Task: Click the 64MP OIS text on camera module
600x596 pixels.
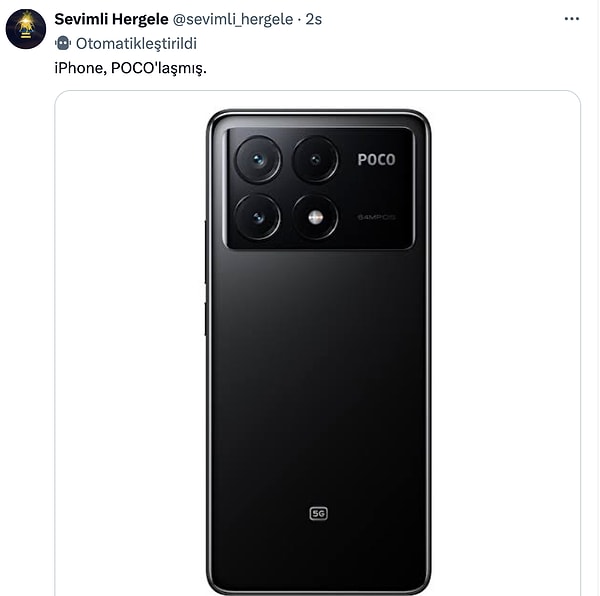Action: pos(376,216)
